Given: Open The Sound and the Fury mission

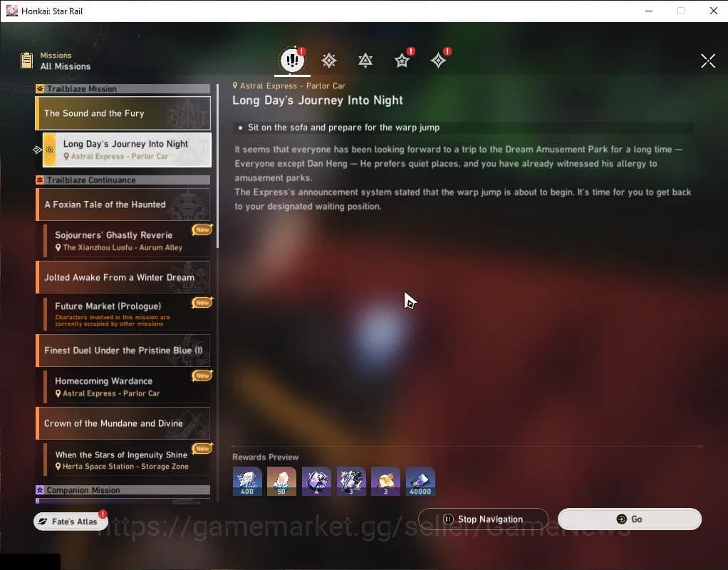Looking at the screenshot, I should 123,113.
